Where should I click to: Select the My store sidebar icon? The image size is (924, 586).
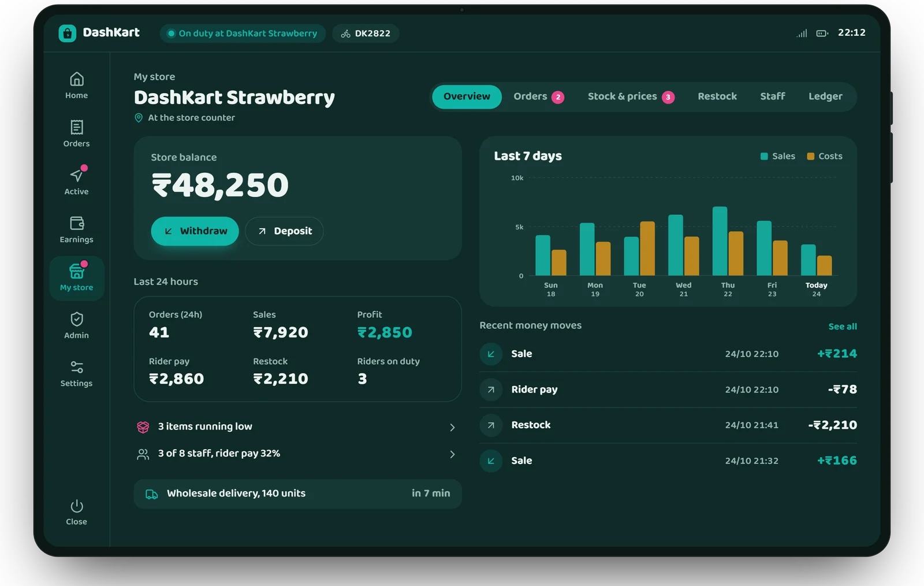pyautogui.click(x=77, y=270)
